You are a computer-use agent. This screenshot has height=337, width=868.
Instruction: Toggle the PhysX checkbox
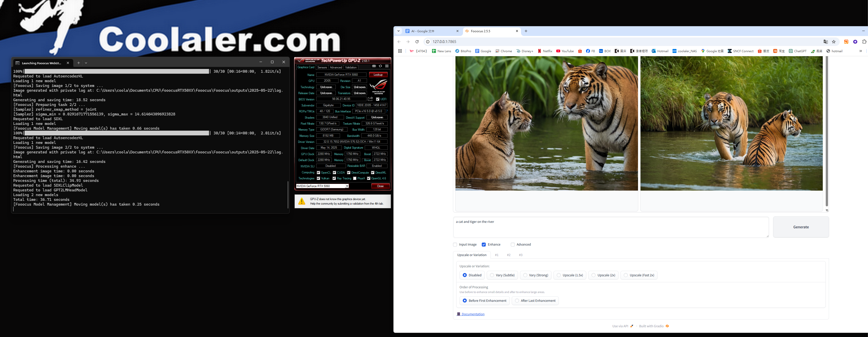(x=354, y=178)
